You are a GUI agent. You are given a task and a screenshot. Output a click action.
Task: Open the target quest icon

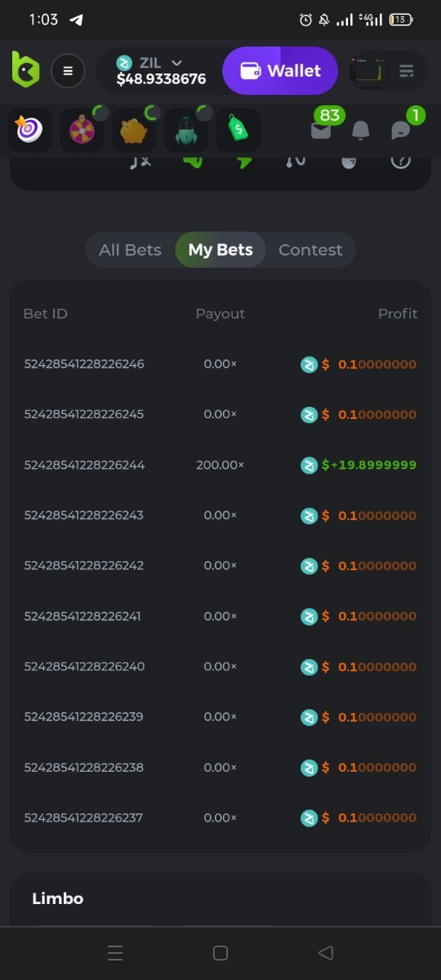[29, 131]
